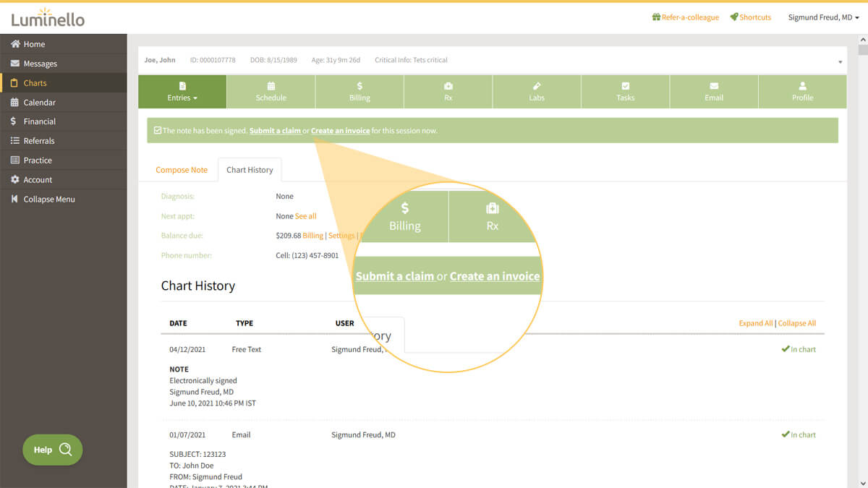This screenshot has height=488, width=868.
Task: Expand the patient header arrow beside Critical Info
Action: click(x=840, y=62)
